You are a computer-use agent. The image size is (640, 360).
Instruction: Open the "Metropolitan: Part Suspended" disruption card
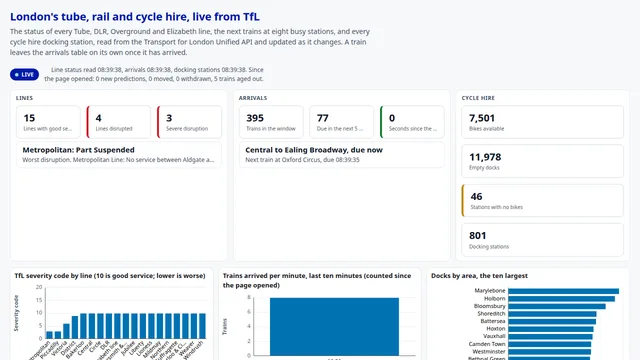(119, 154)
